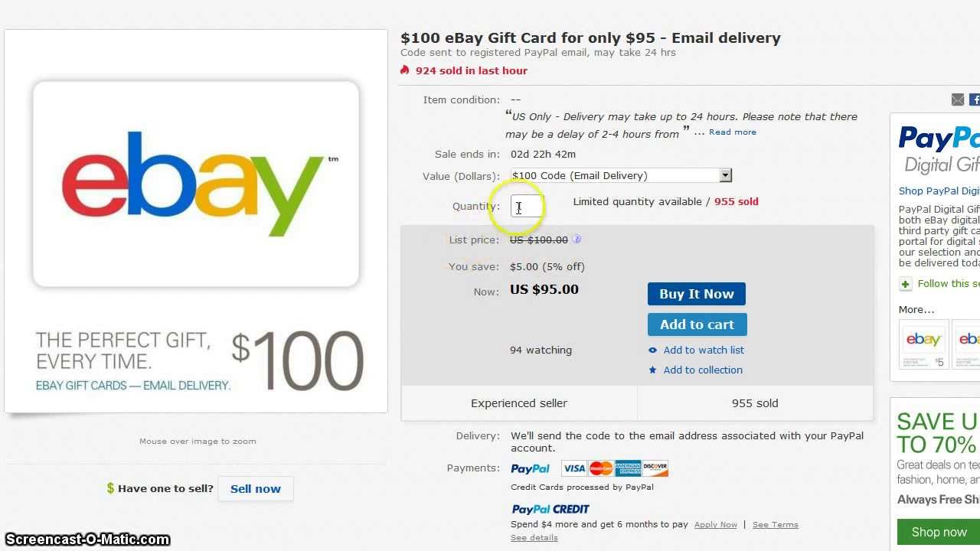Click the PayPal payment logo
This screenshot has width=980, height=551.
pyautogui.click(x=530, y=468)
